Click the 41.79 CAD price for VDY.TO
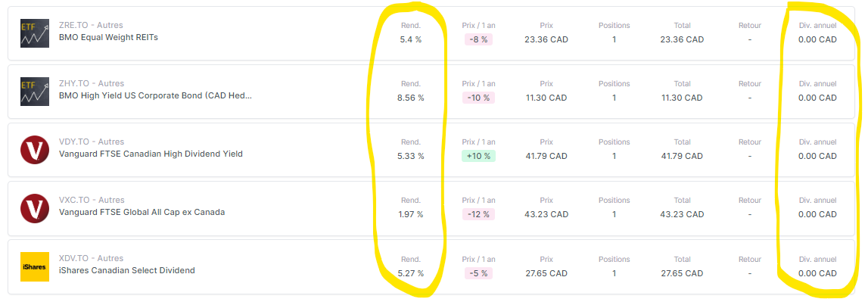The image size is (868, 302). click(x=546, y=156)
